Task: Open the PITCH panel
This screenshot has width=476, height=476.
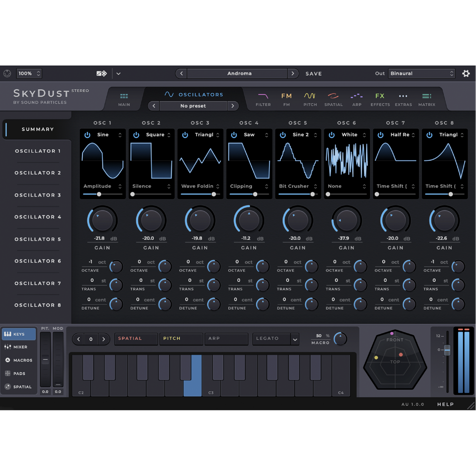Action: (310, 99)
